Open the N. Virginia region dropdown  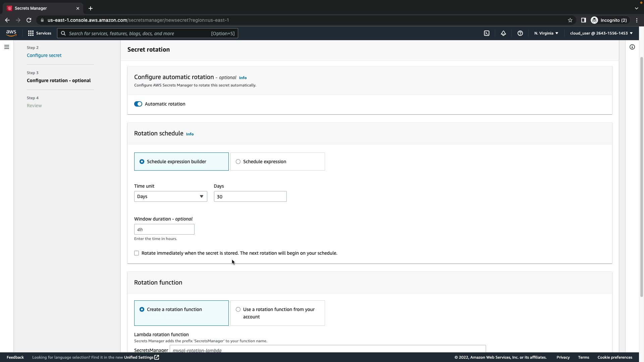[546, 33]
